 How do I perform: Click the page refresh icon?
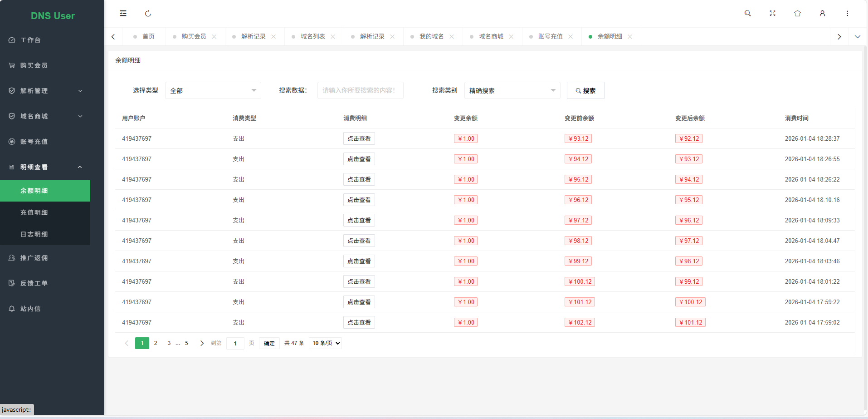tap(148, 14)
